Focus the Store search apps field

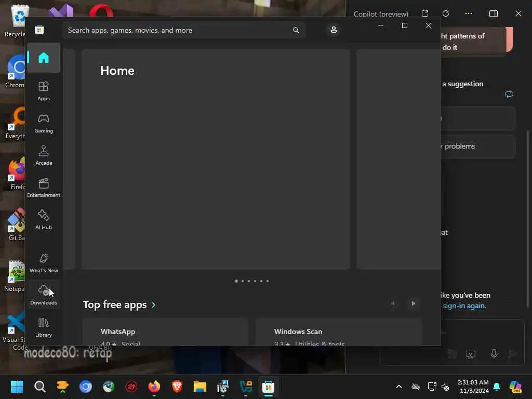click(183, 30)
